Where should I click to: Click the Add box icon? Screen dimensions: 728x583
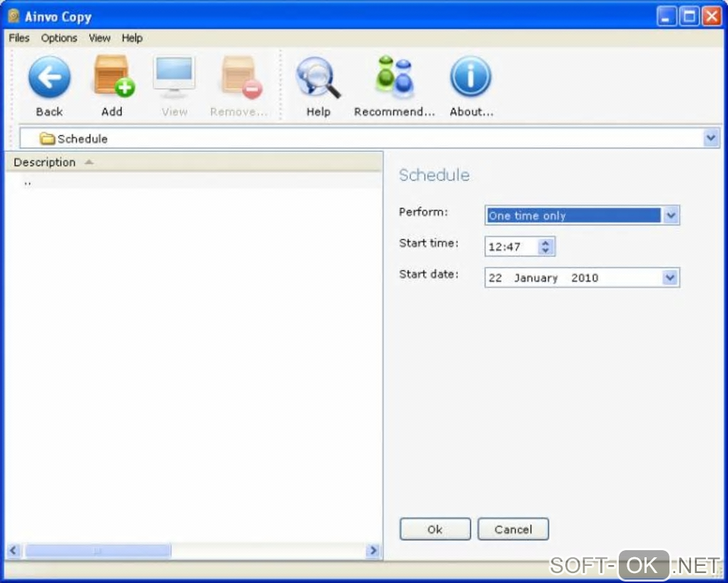[x=113, y=76]
